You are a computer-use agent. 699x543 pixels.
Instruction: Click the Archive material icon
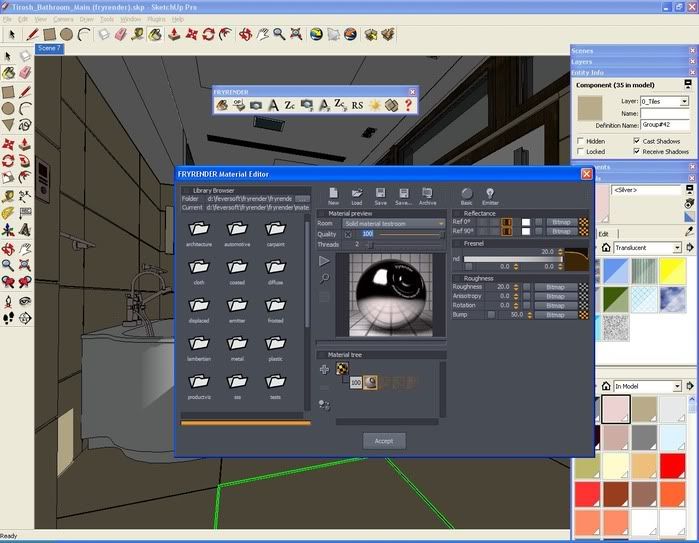coord(427,194)
